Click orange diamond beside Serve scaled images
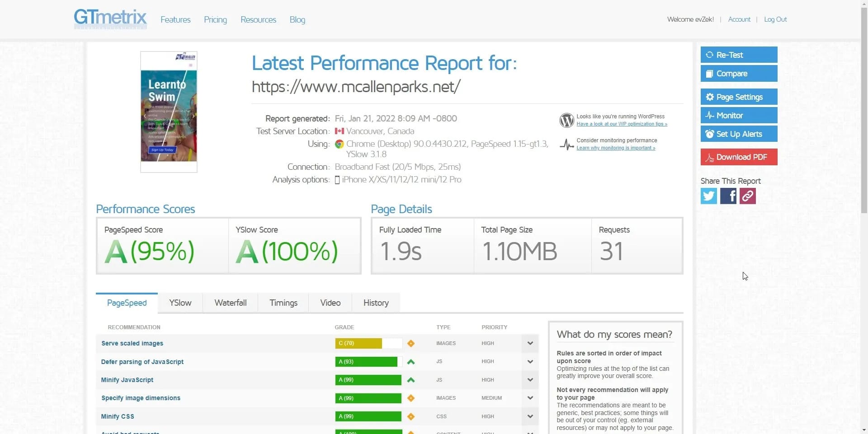The width and height of the screenshot is (868, 434). [x=410, y=344]
